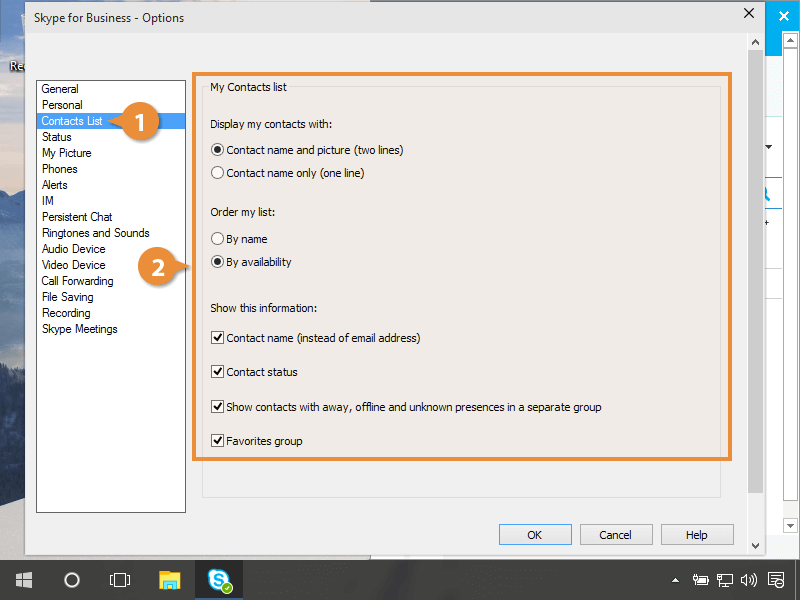
Task: Open Task View from the taskbar
Action: (120, 579)
